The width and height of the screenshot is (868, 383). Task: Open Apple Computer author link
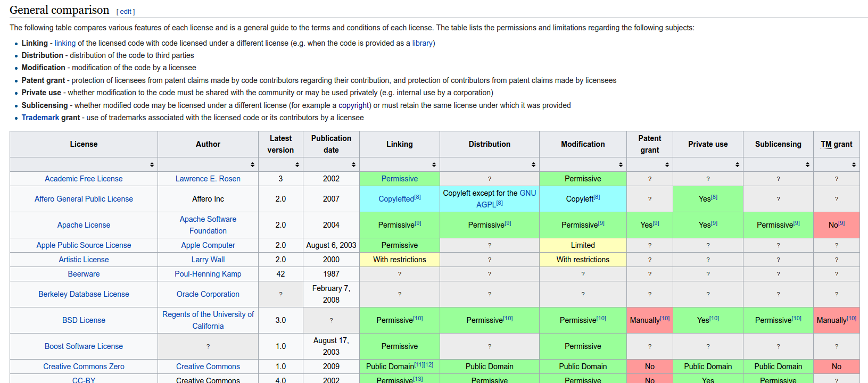pos(208,245)
